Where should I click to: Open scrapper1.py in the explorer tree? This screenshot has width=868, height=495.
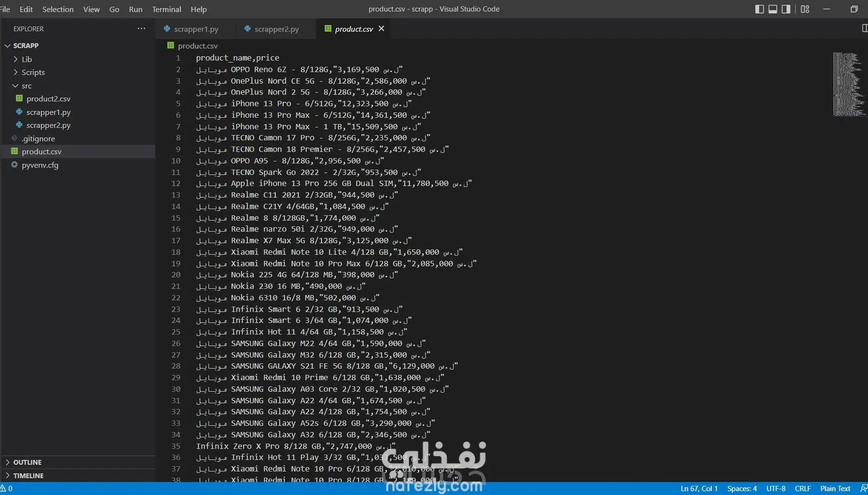[49, 112]
